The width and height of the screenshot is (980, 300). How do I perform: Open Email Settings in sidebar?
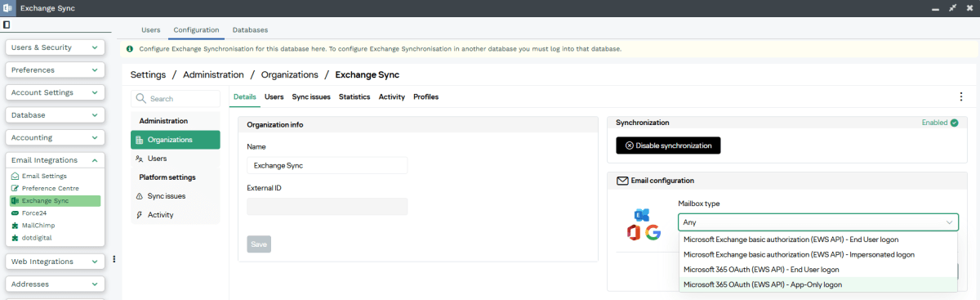[x=44, y=176]
